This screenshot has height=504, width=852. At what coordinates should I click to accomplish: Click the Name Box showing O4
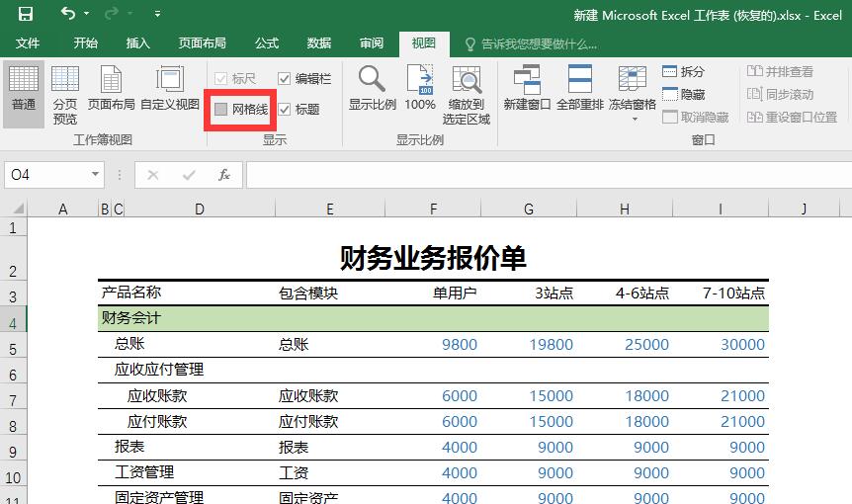pos(46,174)
